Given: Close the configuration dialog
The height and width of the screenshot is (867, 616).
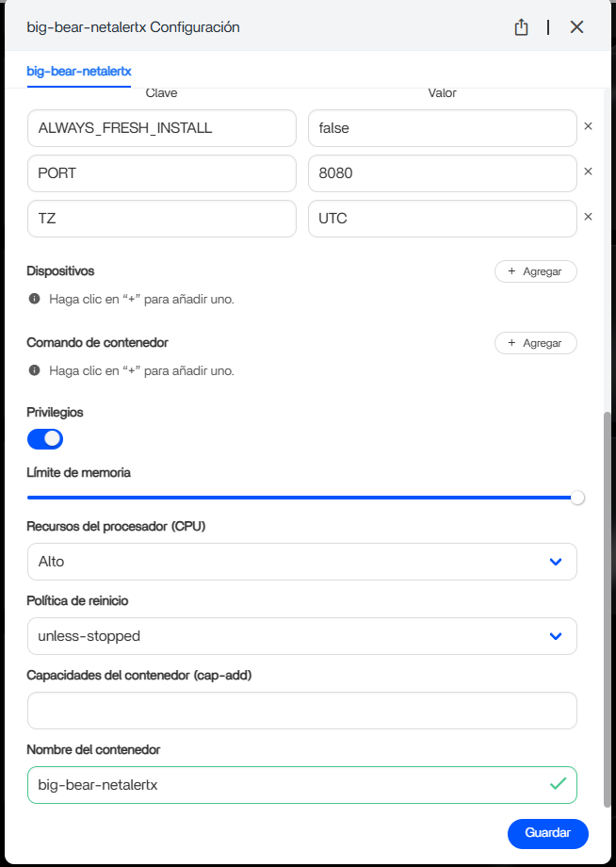Looking at the screenshot, I should click(577, 27).
